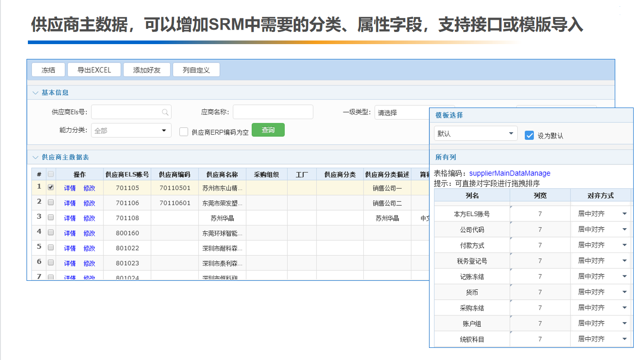Uncheck the 设为默认 checkbox
The height and width of the screenshot is (360, 644).
529,135
